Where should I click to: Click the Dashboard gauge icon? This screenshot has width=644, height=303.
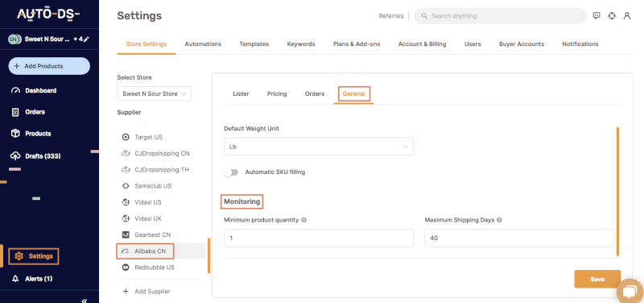click(15, 90)
